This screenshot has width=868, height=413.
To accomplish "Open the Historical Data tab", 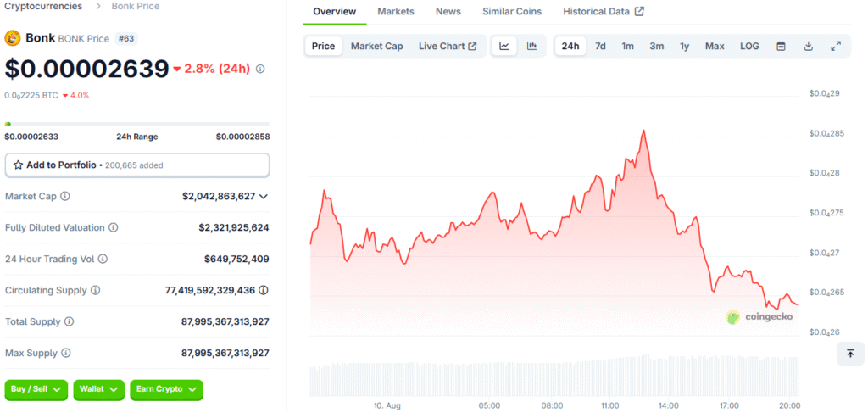I will tap(604, 12).
